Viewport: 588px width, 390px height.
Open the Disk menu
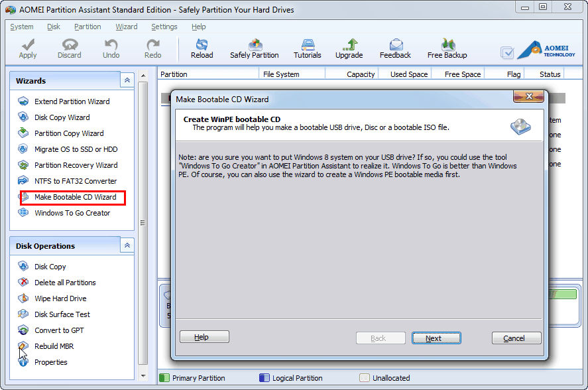[54, 27]
